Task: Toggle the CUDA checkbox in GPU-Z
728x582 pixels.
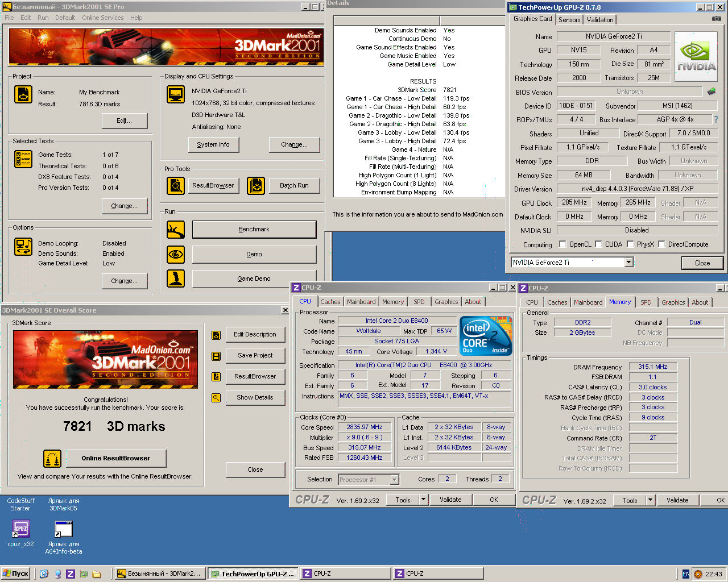Action: click(x=599, y=244)
